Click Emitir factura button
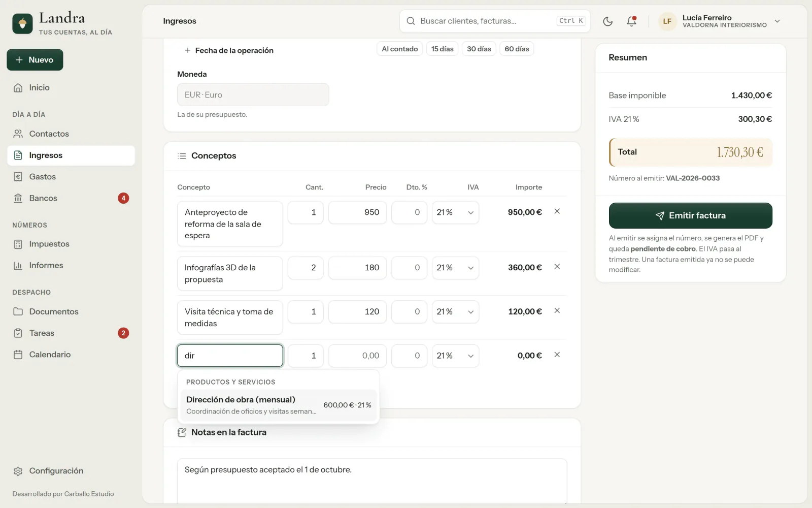Image resolution: width=812 pixels, height=508 pixels. tap(690, 216)
